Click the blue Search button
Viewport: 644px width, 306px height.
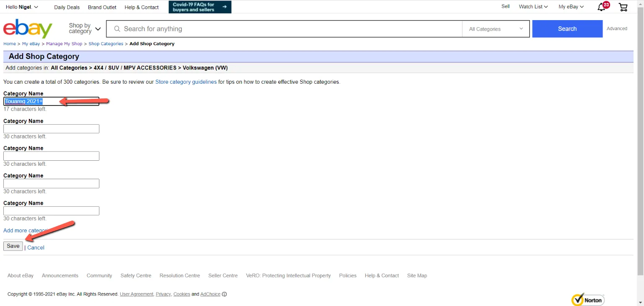click(567, 29)
